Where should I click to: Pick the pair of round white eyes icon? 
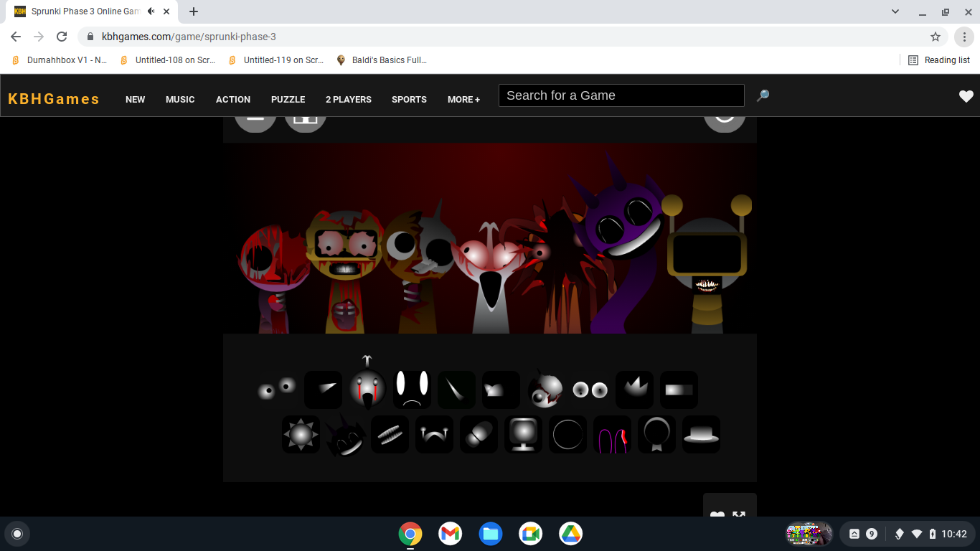[590, 390]
